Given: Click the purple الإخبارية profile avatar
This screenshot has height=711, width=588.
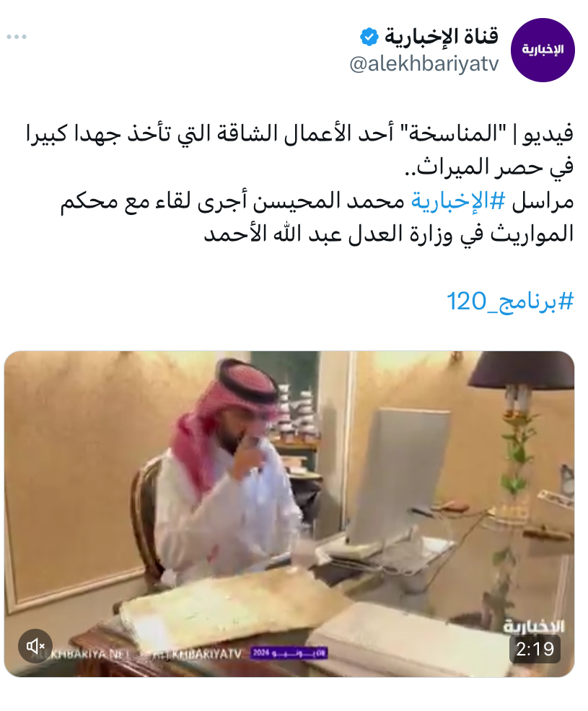Looking at the screenshot, I should tap(543, 50).
